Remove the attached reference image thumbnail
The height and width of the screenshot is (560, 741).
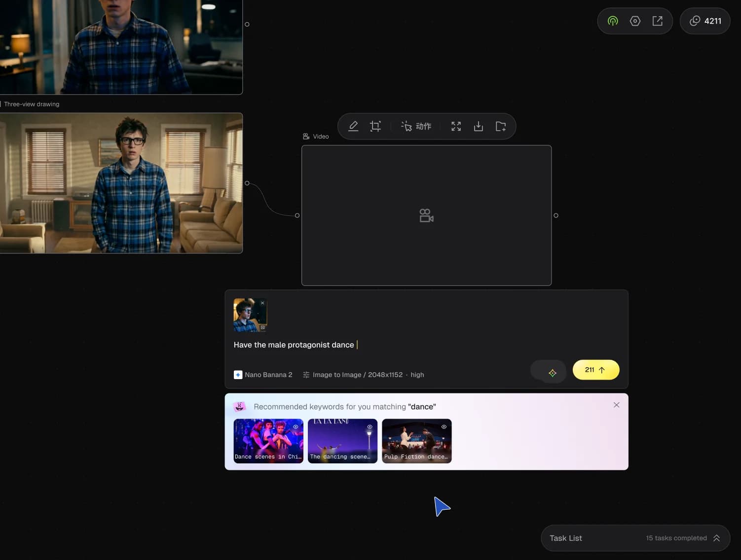click(x=262, y=303)
